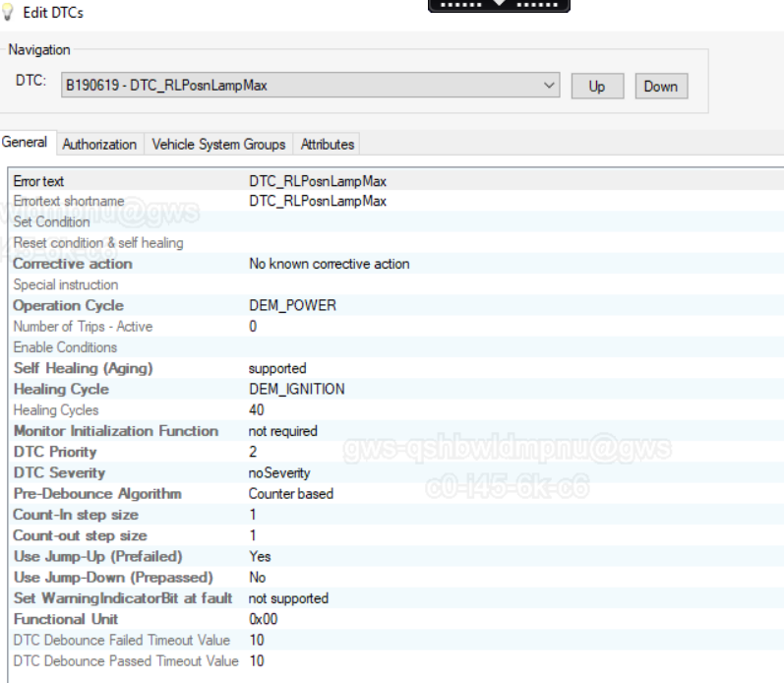This screenshot has width=784, height=683.
Task: Click the Self Healing (Aging) value supported
Action: click(x=277, y=368)
